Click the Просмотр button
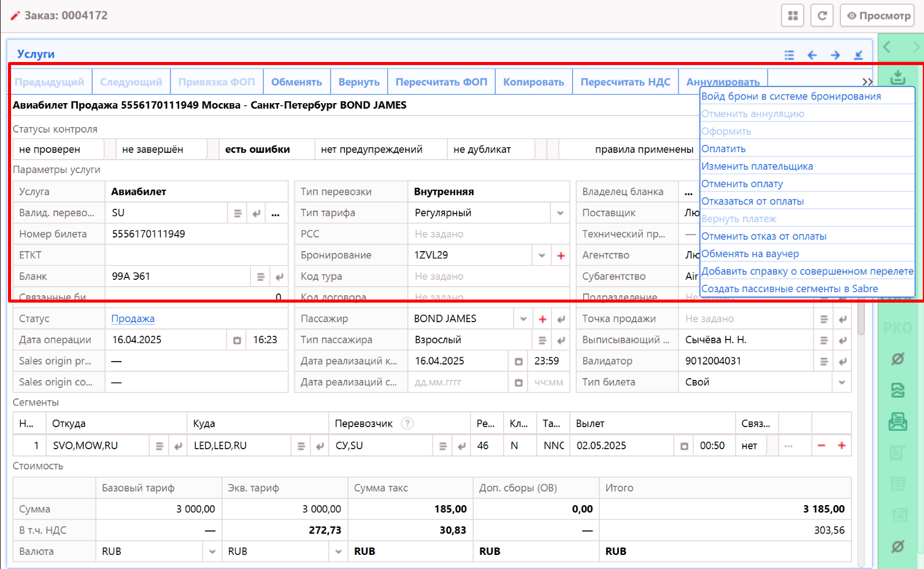This screenshot has width=924, height=569. (x=878, y=15)
